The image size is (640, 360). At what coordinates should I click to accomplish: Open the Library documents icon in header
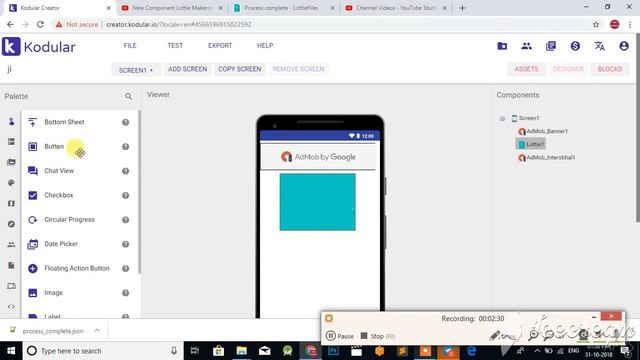tap(551, 46)
